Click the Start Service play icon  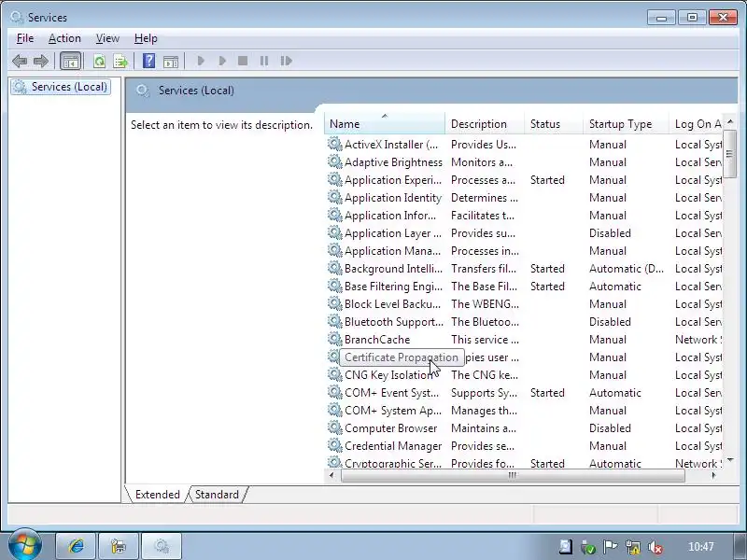tap(201, 61)
